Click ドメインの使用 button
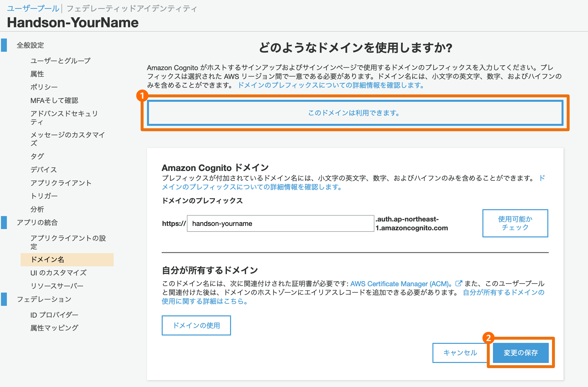Image resolution: width=588 pixels, height=387 pixels. (x=196, y=325)
